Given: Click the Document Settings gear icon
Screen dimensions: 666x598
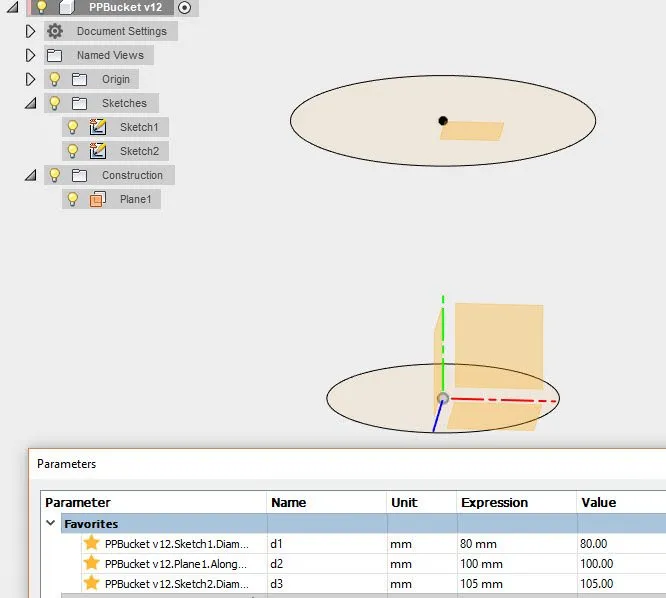Looking at the screenshot, I should click(55, 31).
